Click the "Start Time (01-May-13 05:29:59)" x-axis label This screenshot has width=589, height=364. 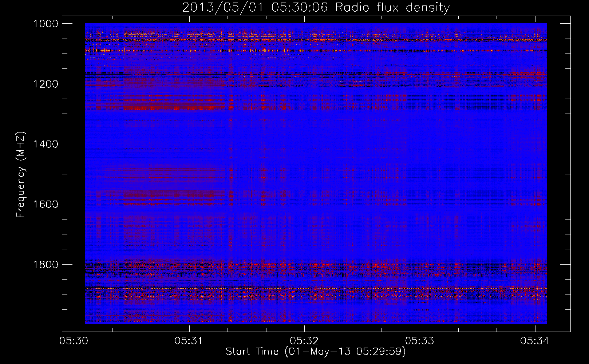316,352
